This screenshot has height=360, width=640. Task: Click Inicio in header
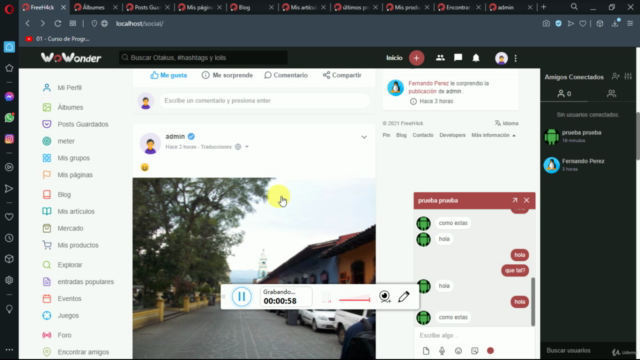394,58
